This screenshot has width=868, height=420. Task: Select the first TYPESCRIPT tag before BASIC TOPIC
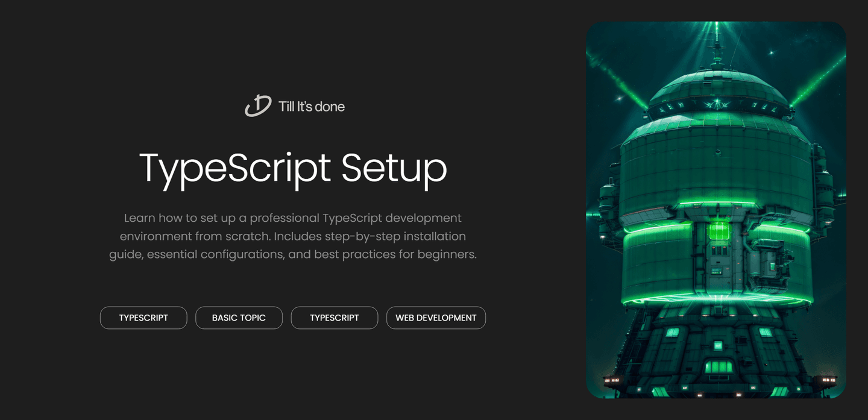143,318
